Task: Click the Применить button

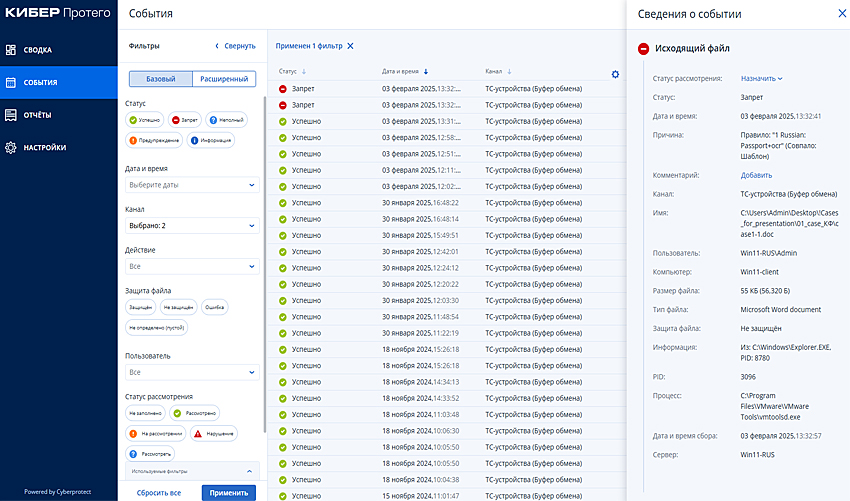Action: point(229,493)
